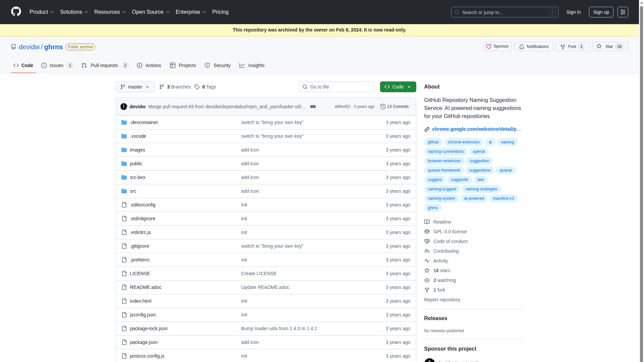644x362 pixels.
Task: Switch to the Actions tab
Action: coord(149,65)
